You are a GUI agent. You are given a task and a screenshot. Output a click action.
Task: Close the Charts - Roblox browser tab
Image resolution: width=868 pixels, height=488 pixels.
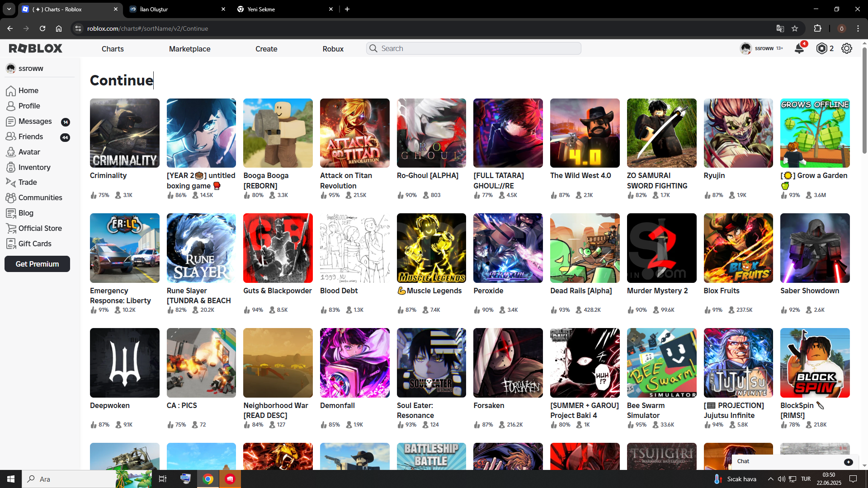(116, 9)
